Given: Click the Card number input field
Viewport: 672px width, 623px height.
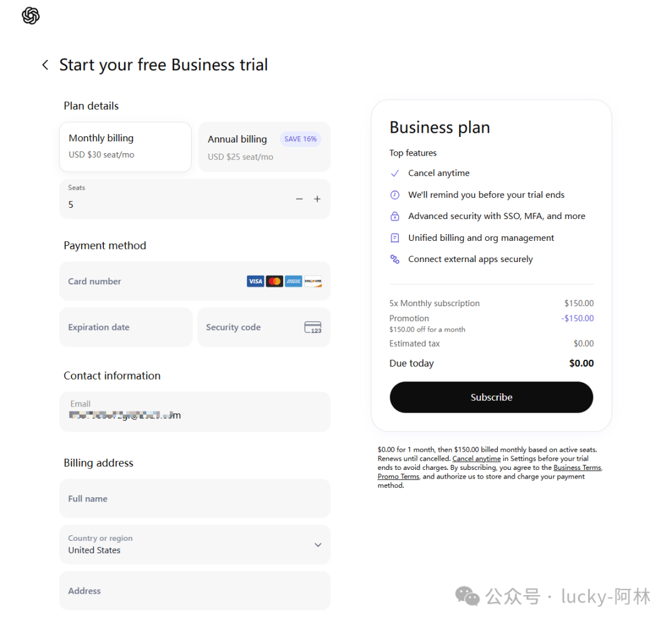Looking at the screenshot, I should pyautogui.click(x=156, y=281).
